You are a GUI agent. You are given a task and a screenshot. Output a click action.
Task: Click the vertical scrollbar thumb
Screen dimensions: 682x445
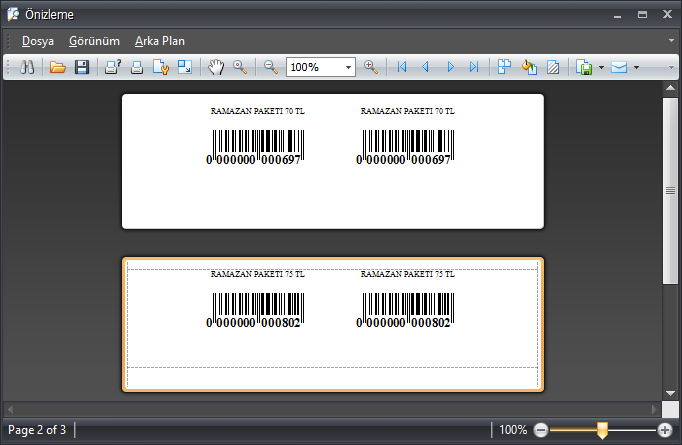pos(670,191)
